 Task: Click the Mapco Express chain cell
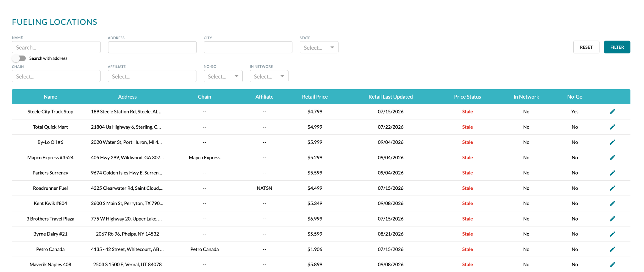[x=204, y=157]
